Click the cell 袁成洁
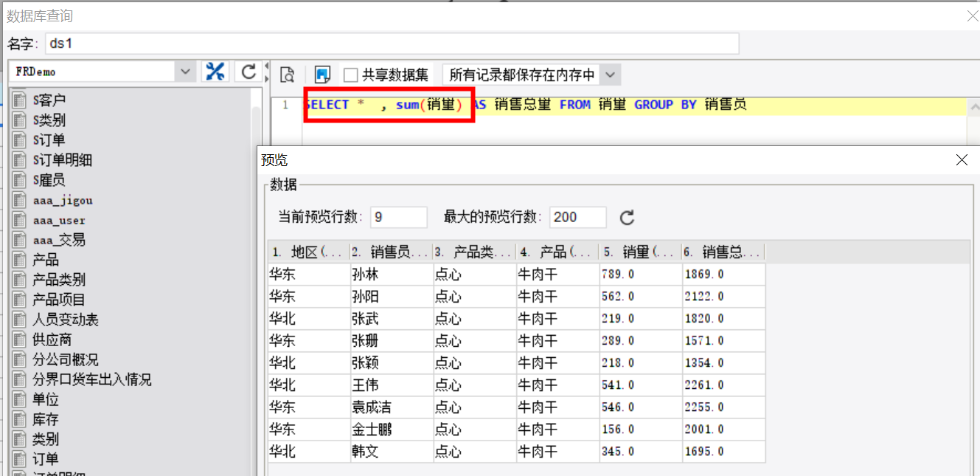The width and height of the screenshot is (980, 476). [392, 407]
